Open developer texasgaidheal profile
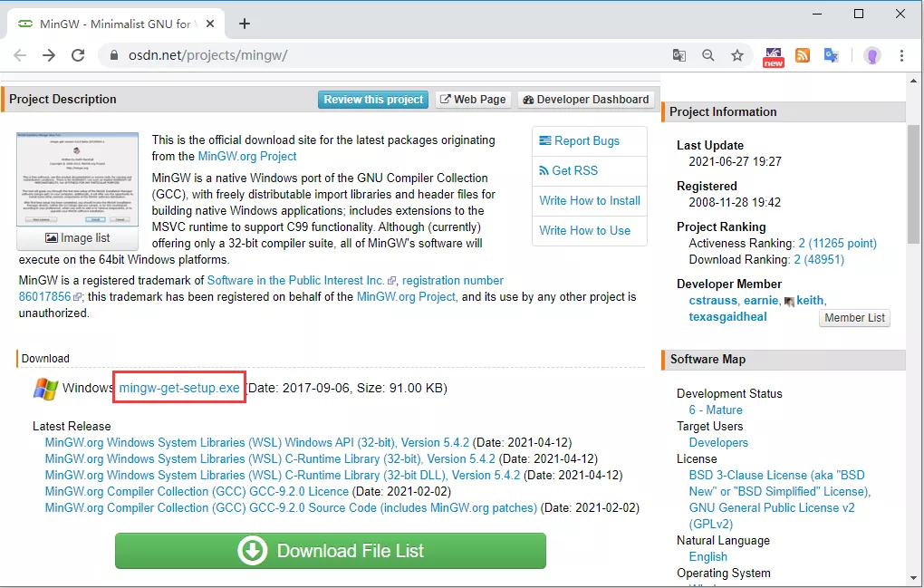Viewport: 924px width, 588px height. click(727, 317)
